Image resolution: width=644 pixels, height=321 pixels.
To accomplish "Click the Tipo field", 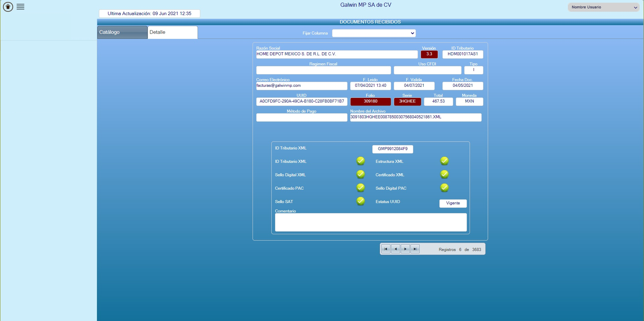I will (474, 70).
